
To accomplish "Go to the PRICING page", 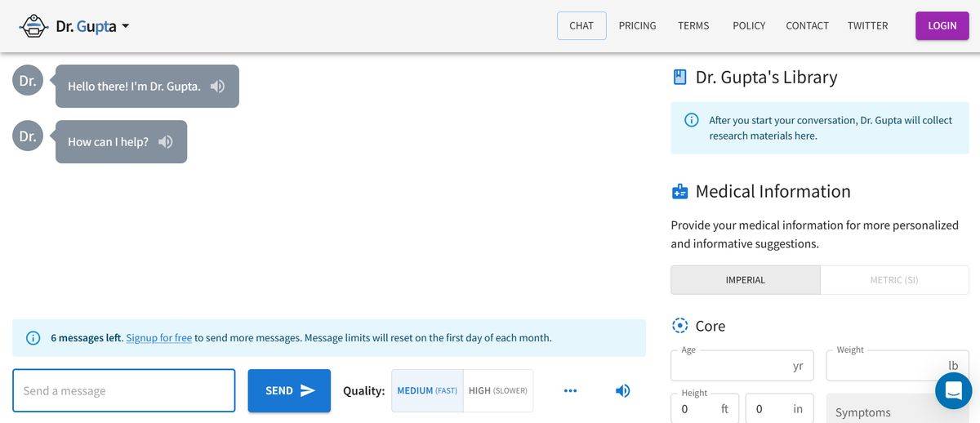I will [x=637, y=26].
